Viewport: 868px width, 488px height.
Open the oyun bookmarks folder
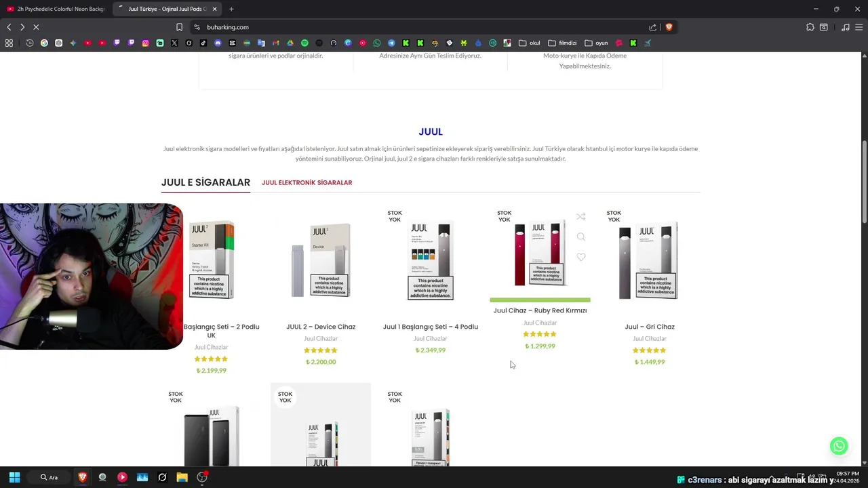[596, 43]
